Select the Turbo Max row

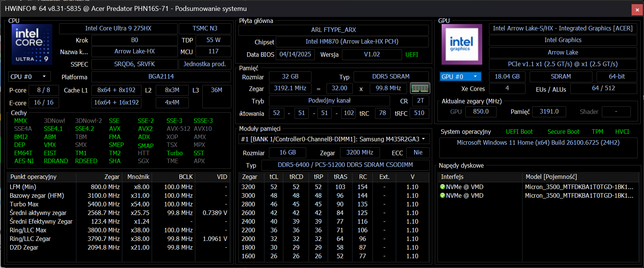point(24,204)
